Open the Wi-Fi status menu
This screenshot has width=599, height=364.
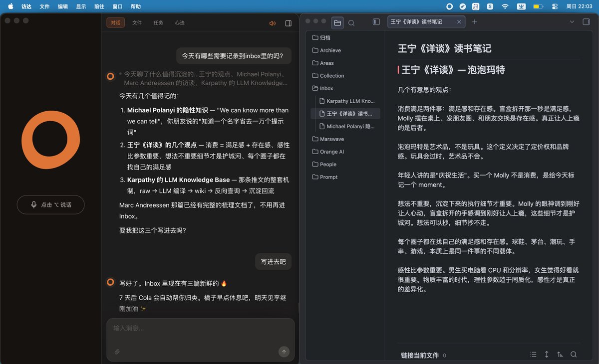click(x=505, y=6)
